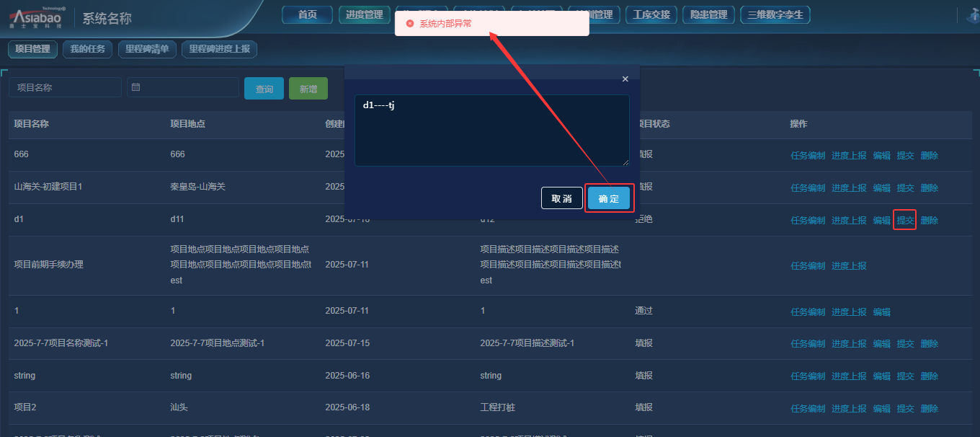Click 编辑 for 2025-7-7项目名称测试-1

click(882, 344)
